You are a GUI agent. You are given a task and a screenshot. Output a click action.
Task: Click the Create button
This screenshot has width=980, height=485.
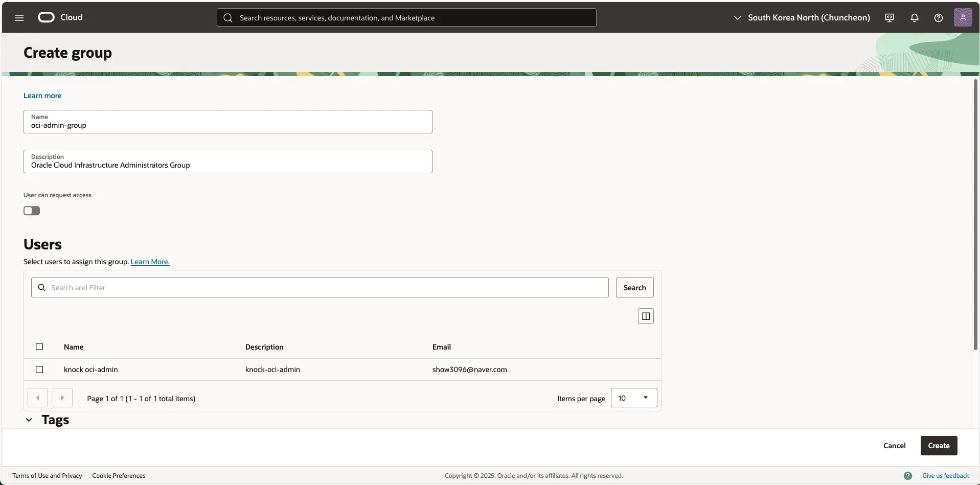tap(938, 445)
